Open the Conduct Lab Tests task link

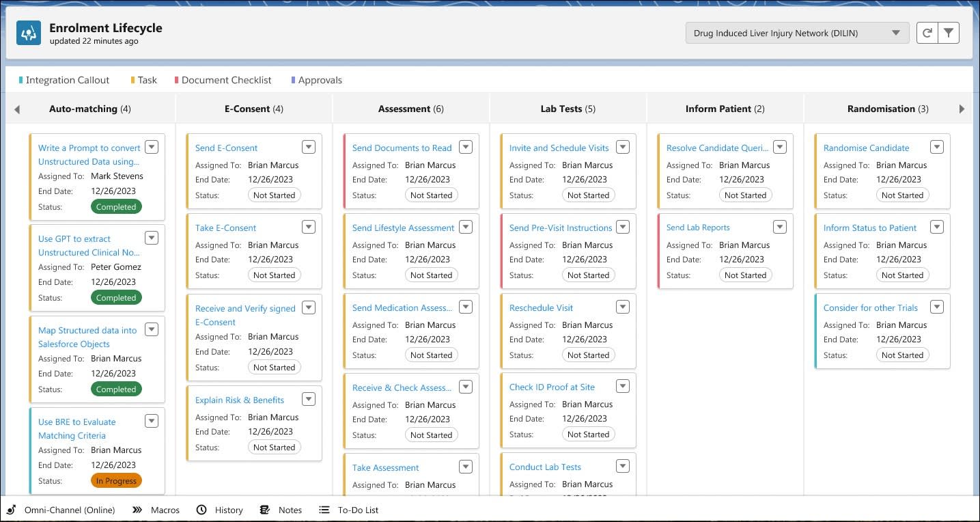pyautogui.click(x=545, y=467)
